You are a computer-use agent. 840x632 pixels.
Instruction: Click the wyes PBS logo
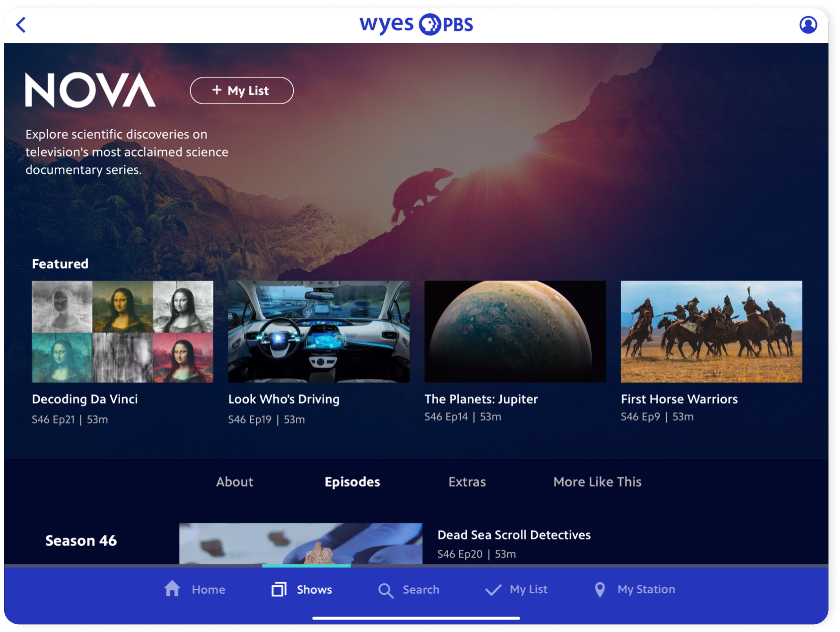416,25
